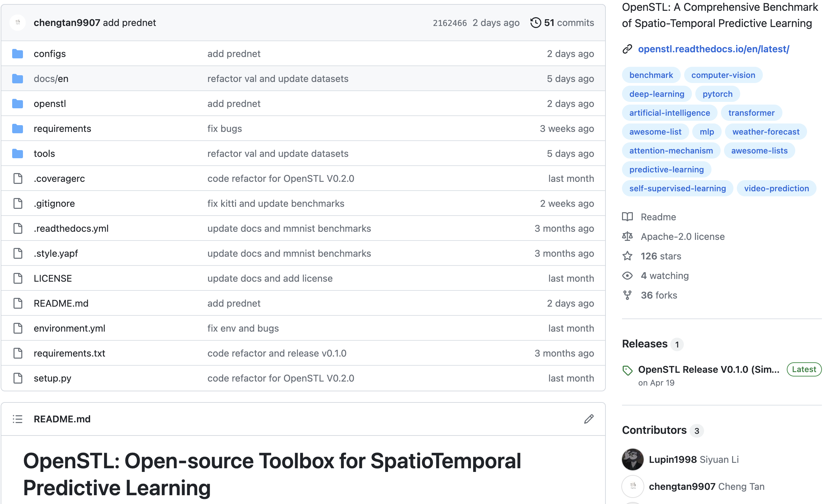The height and width of the screenshot is (504, 828).
Task: Click the configs folder icon
Action: 18,54
